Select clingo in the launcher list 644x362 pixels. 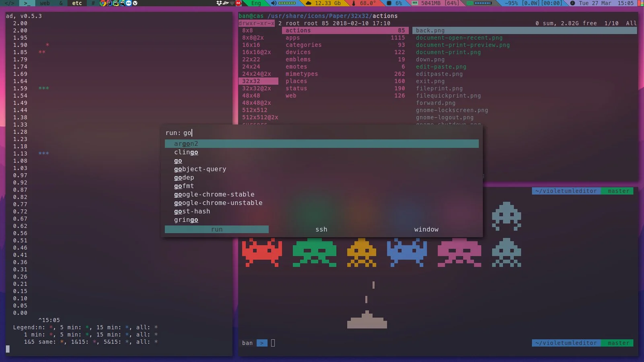322,152
